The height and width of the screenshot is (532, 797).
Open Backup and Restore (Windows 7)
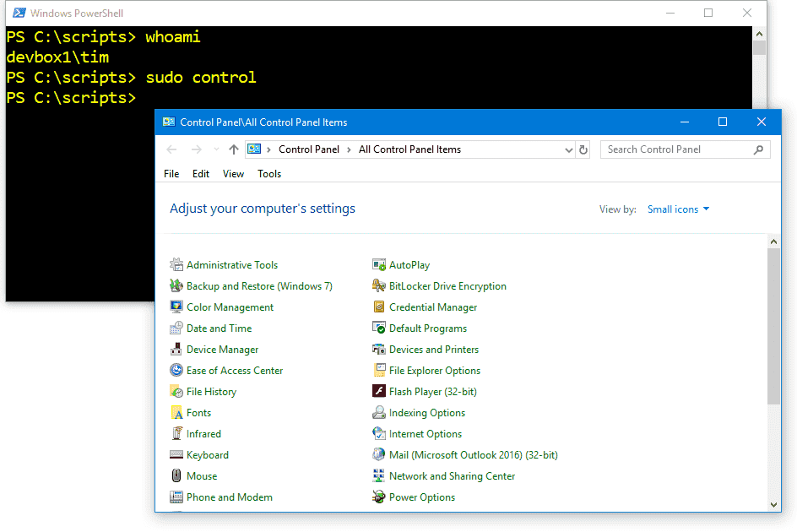pyautogui.click(x=258, y=285)
